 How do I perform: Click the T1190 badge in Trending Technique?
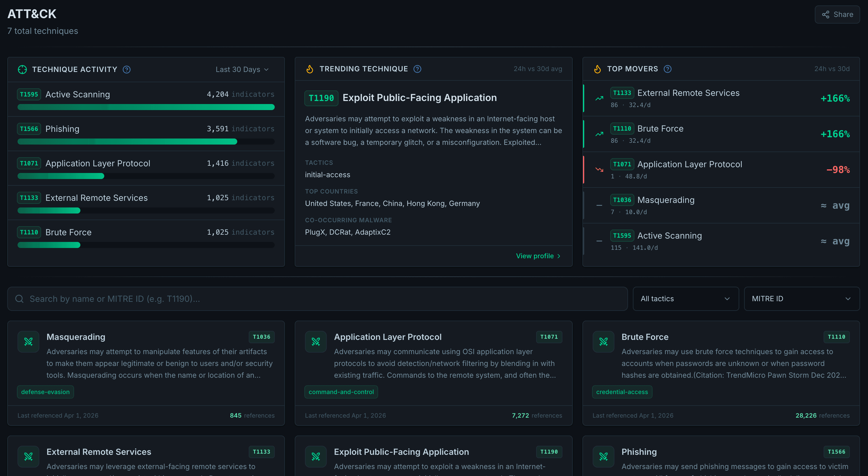pos(321,98)
